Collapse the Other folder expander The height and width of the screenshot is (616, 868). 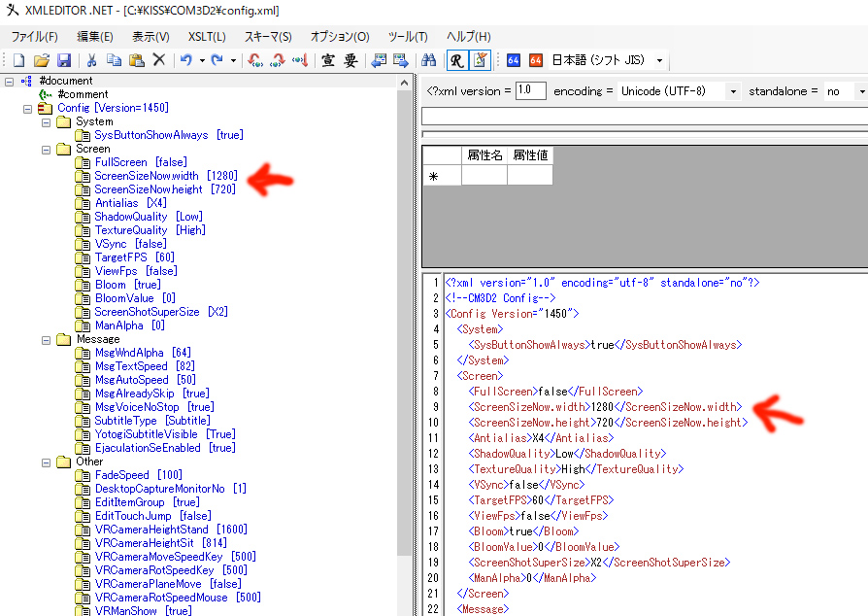(x=46, y=462)
